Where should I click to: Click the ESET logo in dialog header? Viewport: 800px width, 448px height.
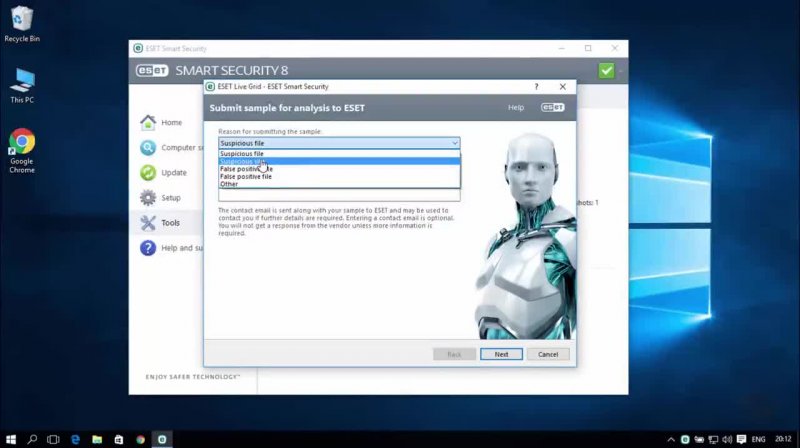553,107
